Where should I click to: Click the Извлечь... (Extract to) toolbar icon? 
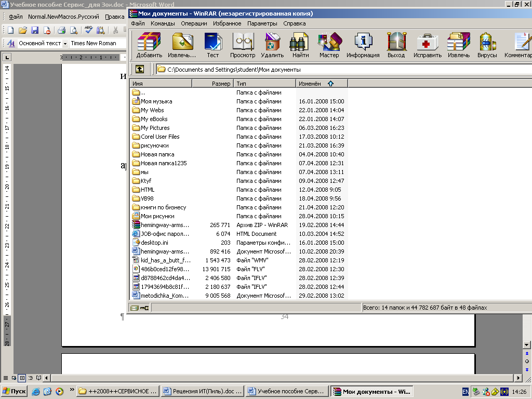tap(182, 45)
